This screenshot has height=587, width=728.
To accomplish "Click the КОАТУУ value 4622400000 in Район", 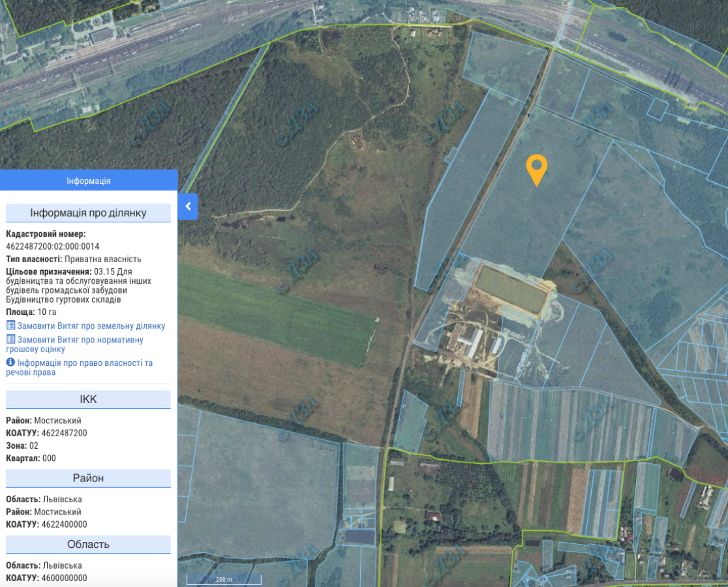I will [x=64, y=524].
